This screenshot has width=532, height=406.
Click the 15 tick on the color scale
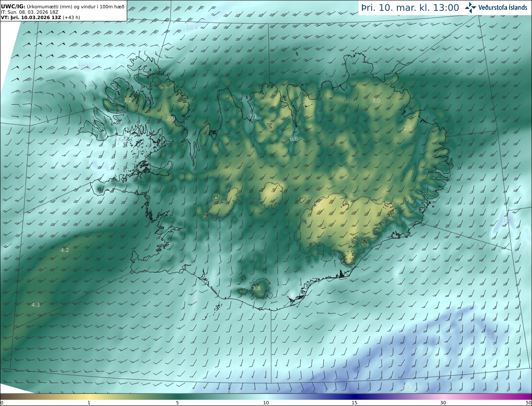[x=355, y=403]
